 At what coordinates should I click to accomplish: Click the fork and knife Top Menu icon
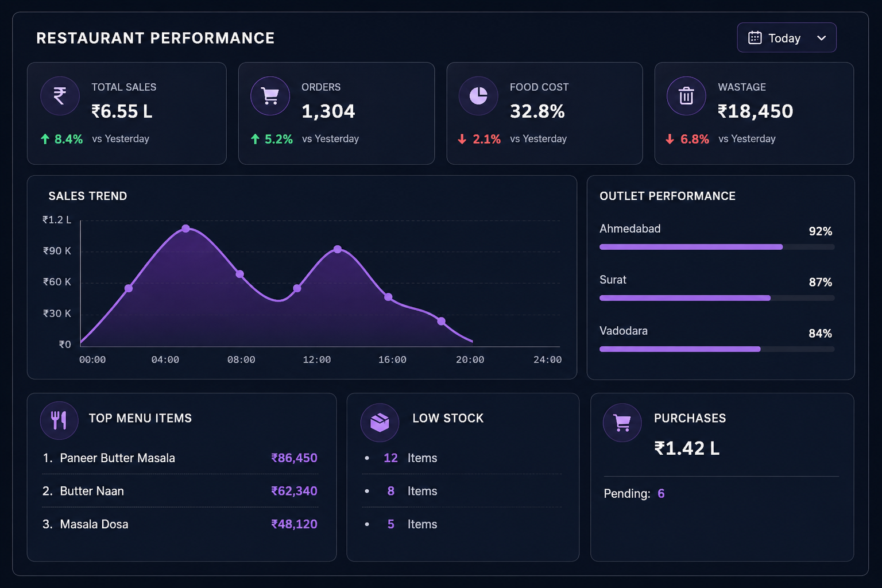59,420
